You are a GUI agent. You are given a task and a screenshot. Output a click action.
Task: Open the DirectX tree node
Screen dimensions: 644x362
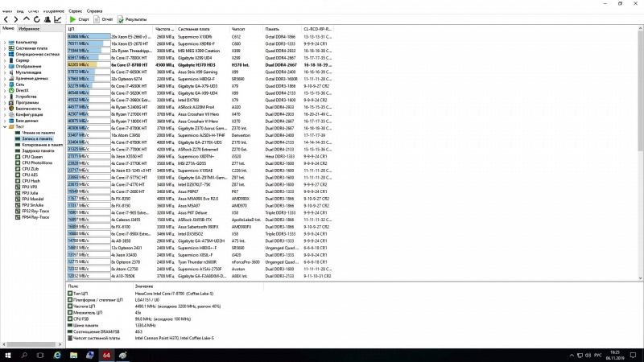(22, 90)
